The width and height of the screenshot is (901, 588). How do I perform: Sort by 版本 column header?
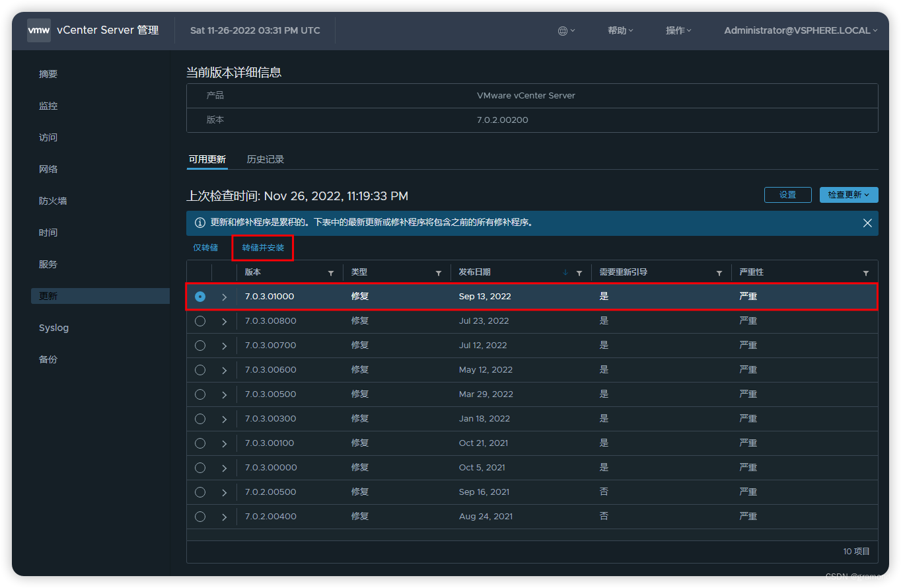coord(253,272)
